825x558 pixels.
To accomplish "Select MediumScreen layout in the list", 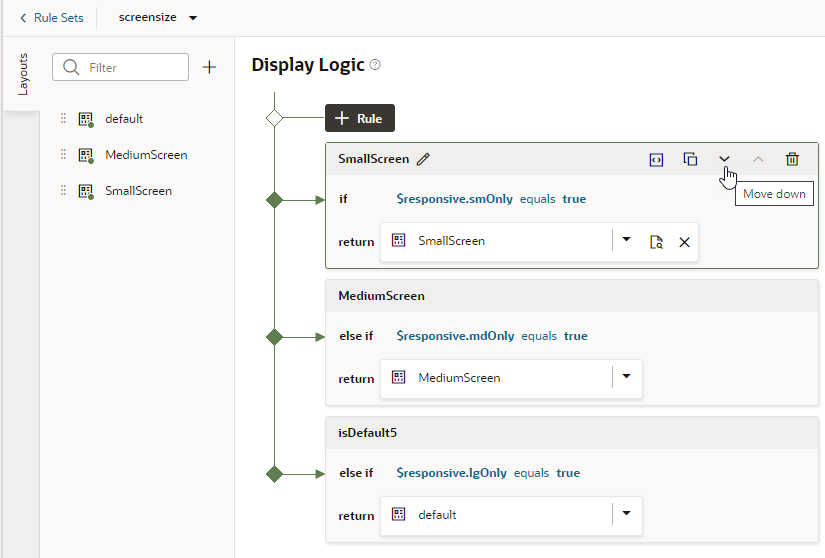I will click(x=145, y=155).
